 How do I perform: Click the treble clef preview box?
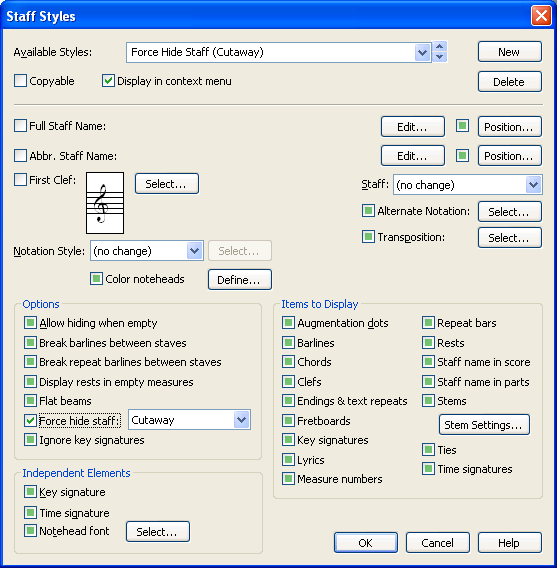tap(105, 203)
